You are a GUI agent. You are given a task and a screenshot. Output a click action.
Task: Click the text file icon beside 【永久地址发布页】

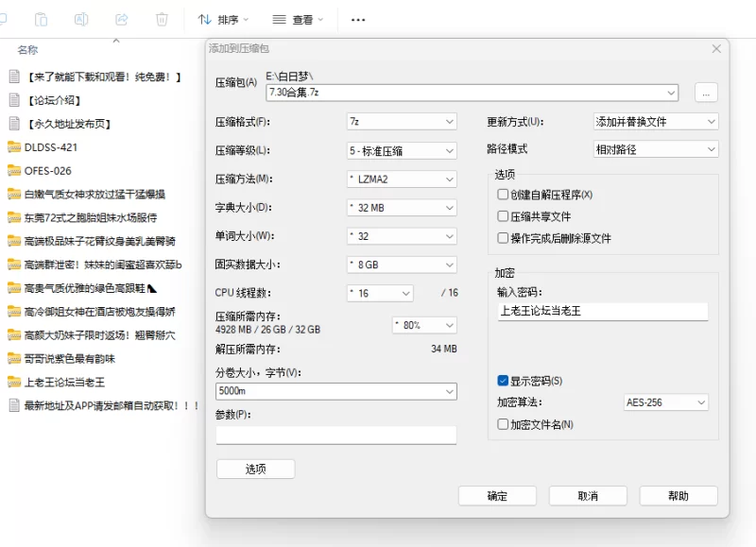14,124
